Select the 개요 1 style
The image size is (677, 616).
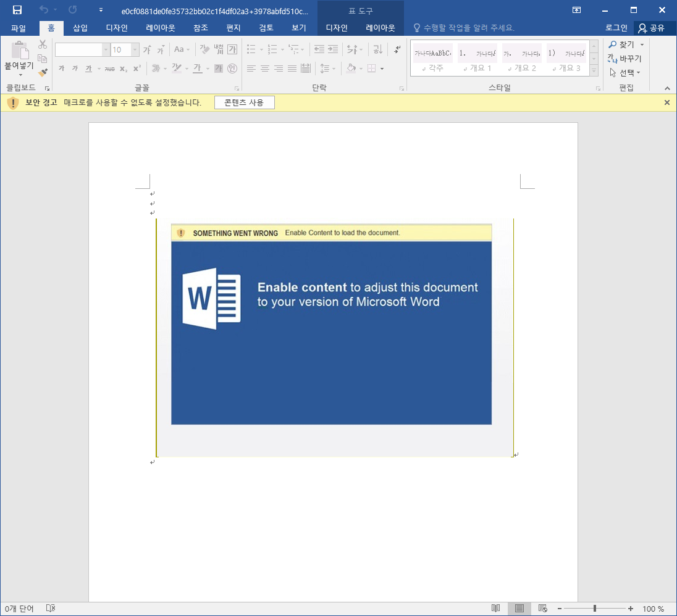477,59
